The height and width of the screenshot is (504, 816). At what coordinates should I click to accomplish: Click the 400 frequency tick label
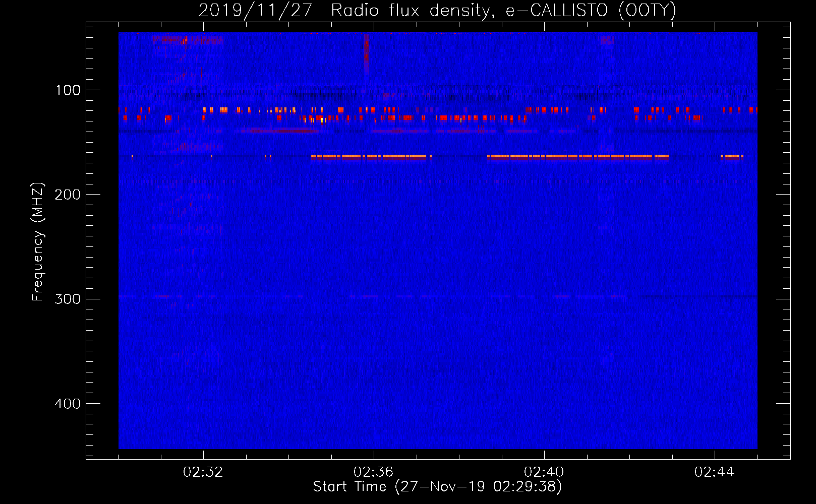68,404
